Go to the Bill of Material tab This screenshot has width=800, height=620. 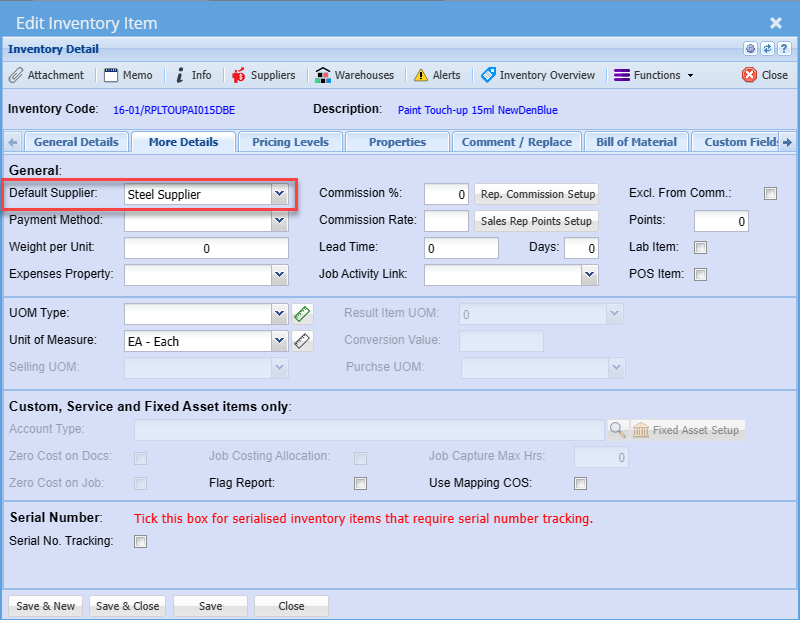(636, 142)
